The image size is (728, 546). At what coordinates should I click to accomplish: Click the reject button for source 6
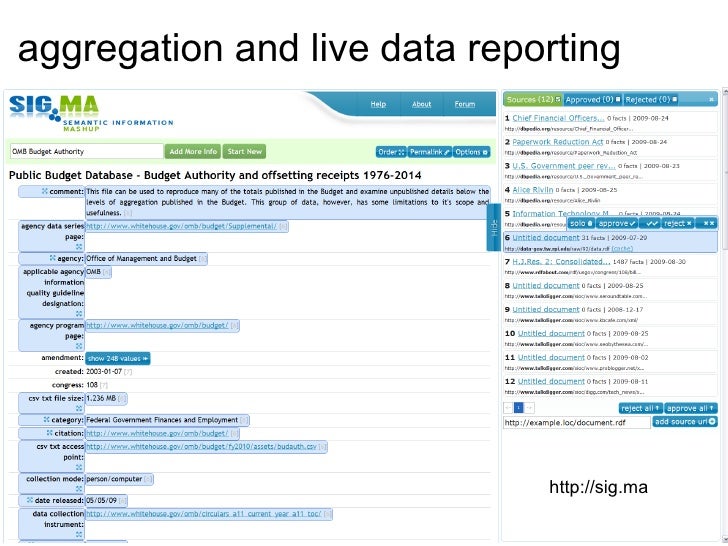678,223
